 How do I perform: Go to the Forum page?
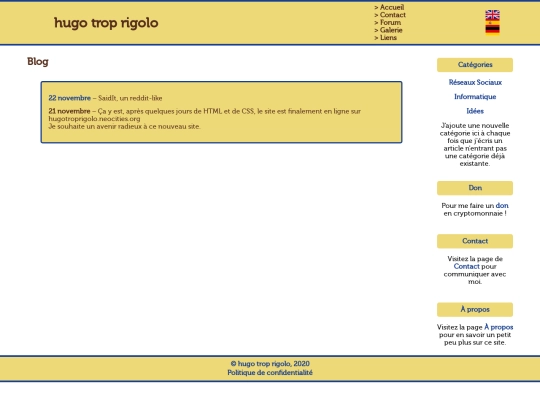[390, 22]
